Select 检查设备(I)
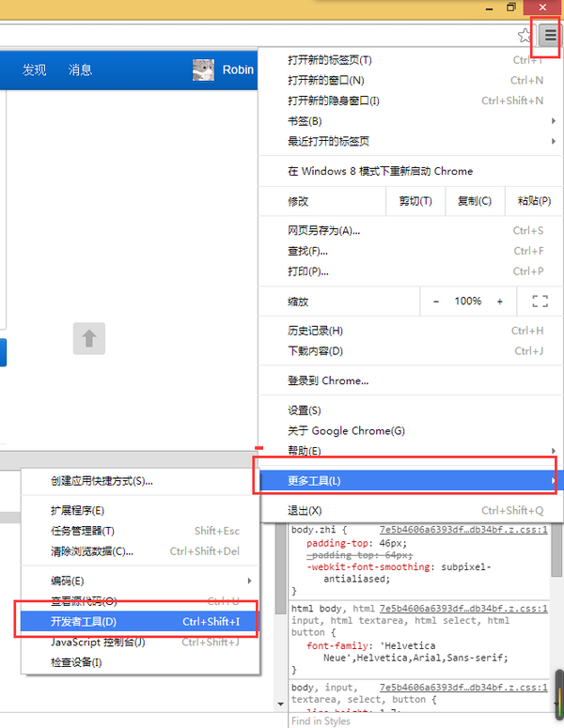The height and width of the screenshot is (728, 564). [x=140, y=662]
